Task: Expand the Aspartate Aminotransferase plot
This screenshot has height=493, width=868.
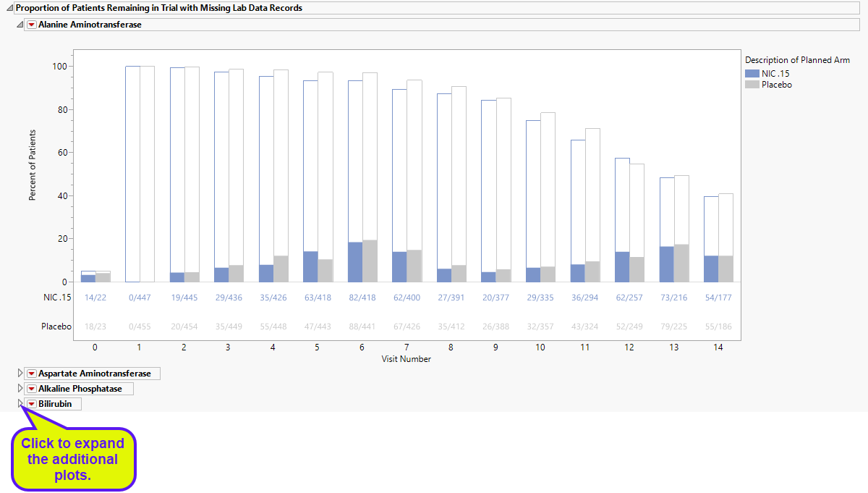Action: pos(20,374)
